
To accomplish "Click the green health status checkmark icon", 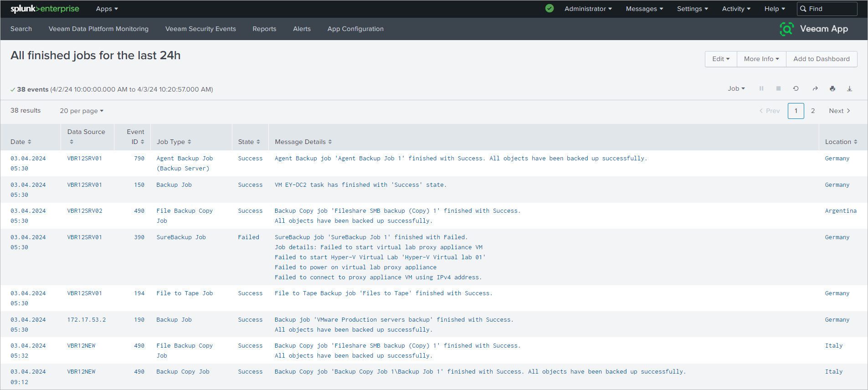I will (x=550, y=8).
